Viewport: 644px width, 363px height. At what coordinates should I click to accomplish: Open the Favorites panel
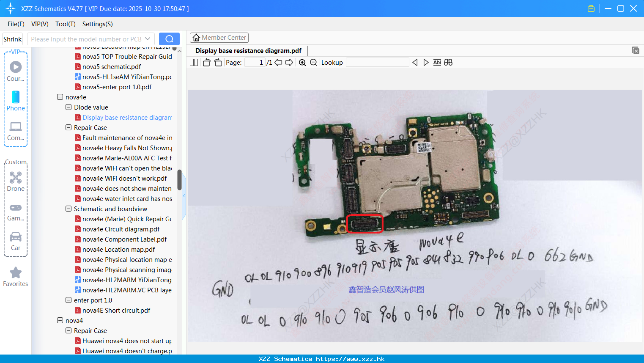click(x=16, y=277)
